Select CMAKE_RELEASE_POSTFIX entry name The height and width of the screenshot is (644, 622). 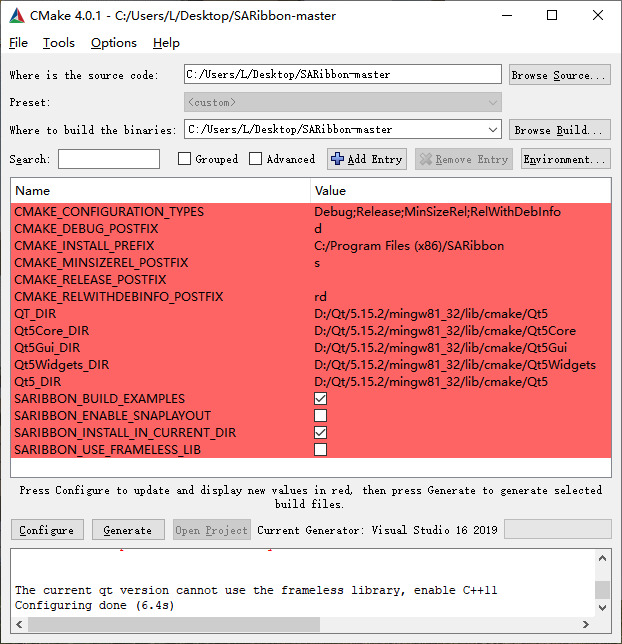coord(90,280)
